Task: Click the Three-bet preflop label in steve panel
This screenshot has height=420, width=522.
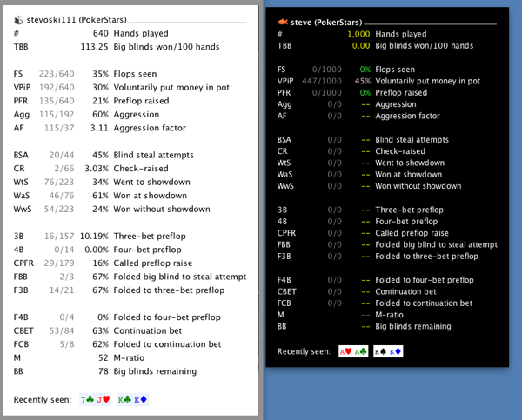Action: (x=409, y=210)
